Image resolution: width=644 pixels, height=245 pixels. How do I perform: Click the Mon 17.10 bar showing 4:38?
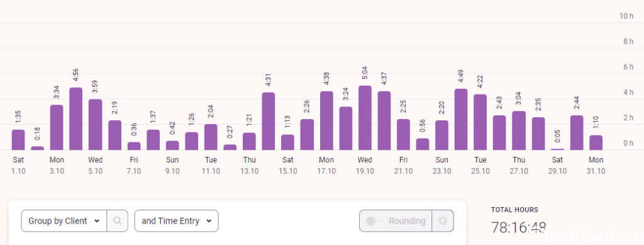(326, 120)
